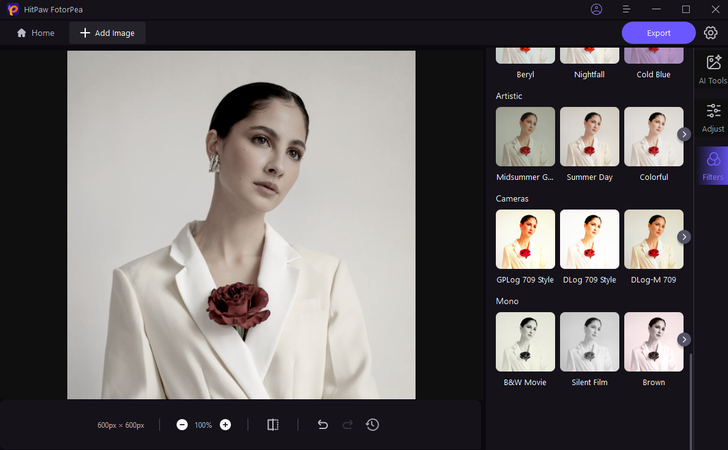
Task: Click the undo arrow icon
Action: coord(322,425)
